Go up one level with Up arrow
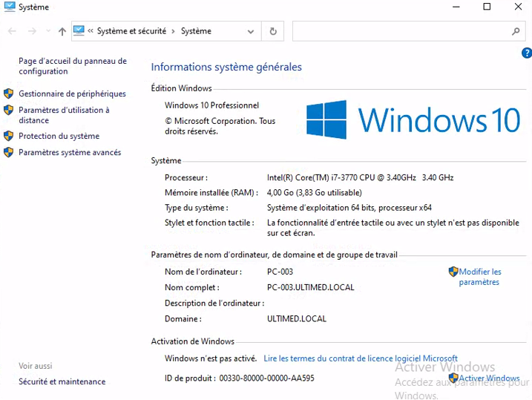532x400 pixels. (62, 31)
